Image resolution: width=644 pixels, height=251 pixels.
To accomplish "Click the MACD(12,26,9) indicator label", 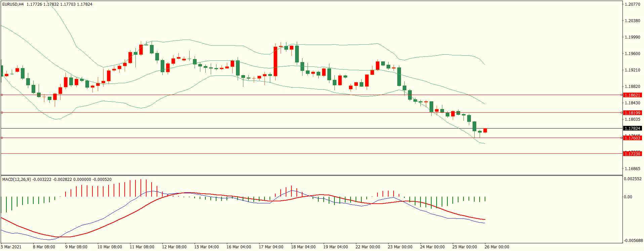I will pos(16,180).
